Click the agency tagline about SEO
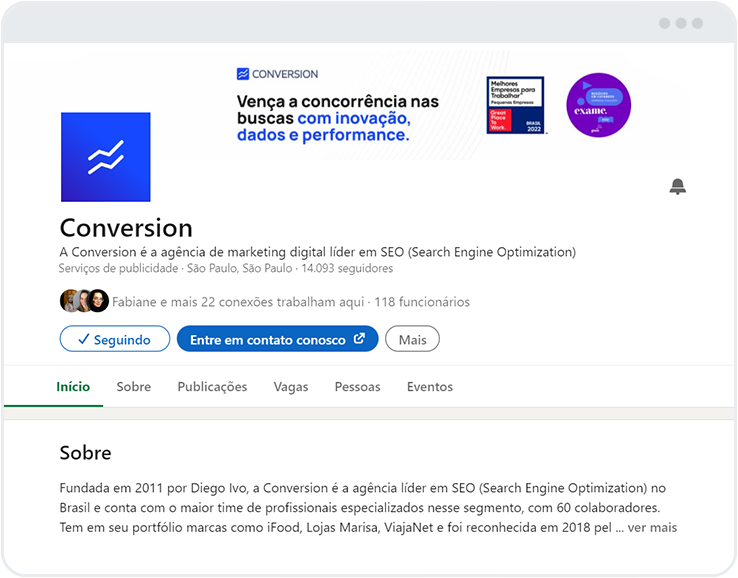 point(318,252)
